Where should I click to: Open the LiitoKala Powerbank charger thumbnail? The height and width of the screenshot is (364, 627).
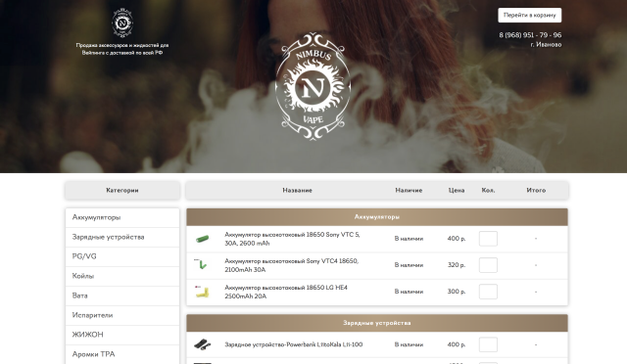point(203,344)
